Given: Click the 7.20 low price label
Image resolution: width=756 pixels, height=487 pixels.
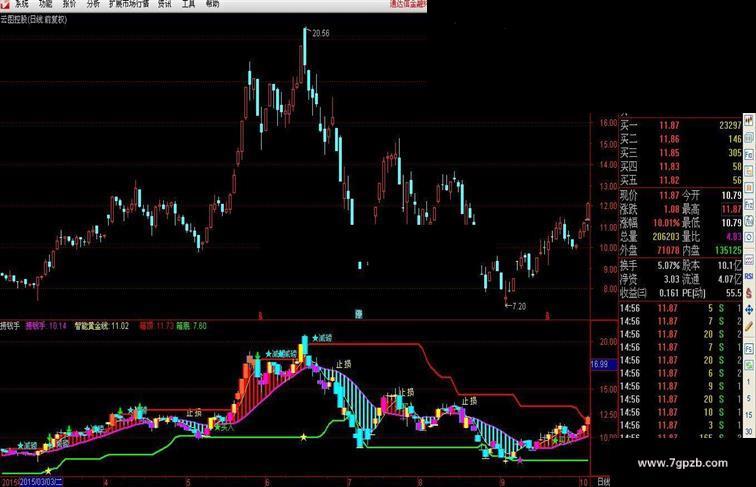Looking at the screenshot, I should click(x=519, y=306).
